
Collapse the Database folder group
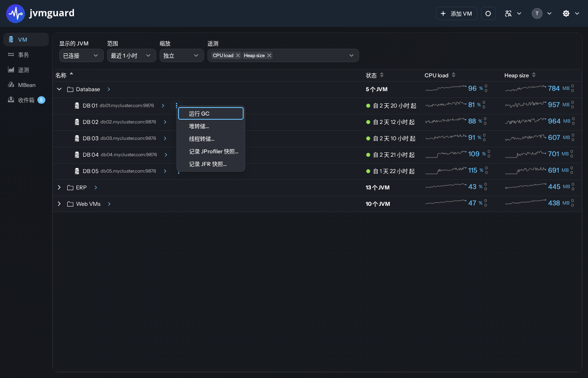coord(59,89)
